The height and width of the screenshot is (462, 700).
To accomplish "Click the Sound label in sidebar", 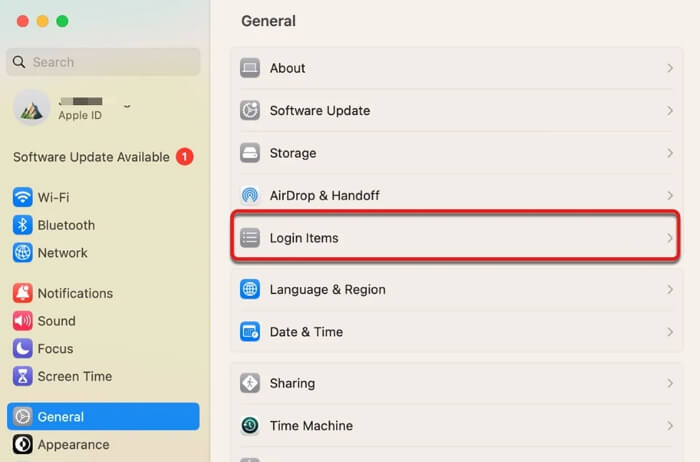I will (56, 321).
